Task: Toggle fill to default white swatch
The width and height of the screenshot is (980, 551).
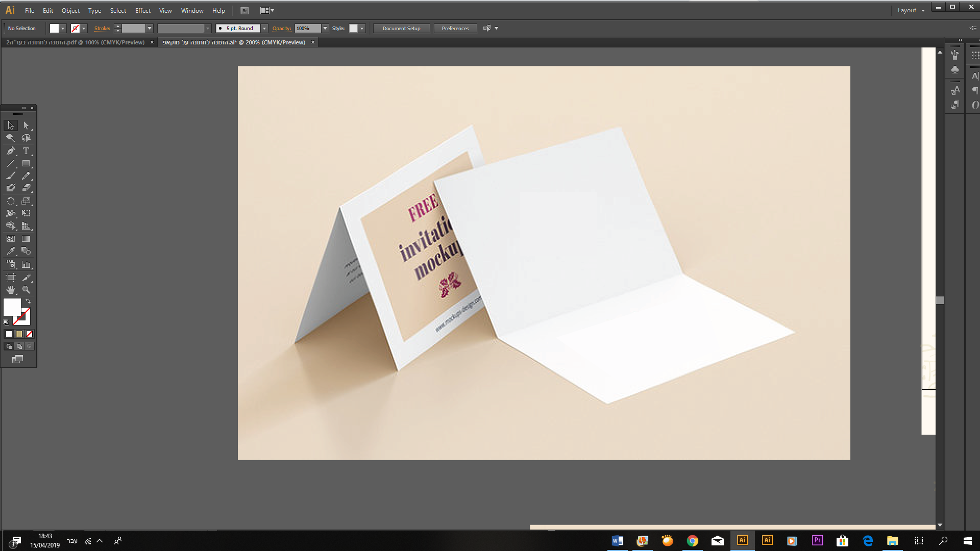Action: [11, 308]
